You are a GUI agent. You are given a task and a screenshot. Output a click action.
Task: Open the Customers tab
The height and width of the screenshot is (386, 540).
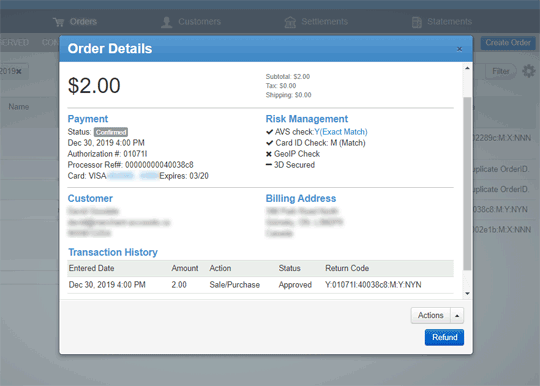point(191,22)
